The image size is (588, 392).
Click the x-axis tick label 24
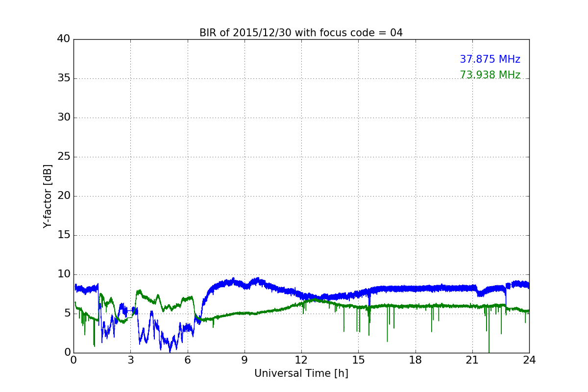tap(529, 360)
